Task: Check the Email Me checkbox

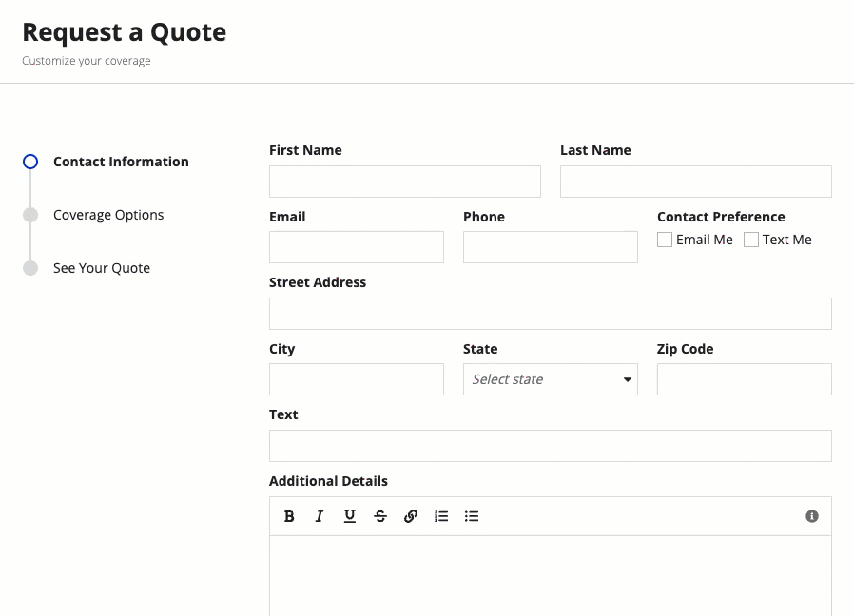Action: pos(665,240)
